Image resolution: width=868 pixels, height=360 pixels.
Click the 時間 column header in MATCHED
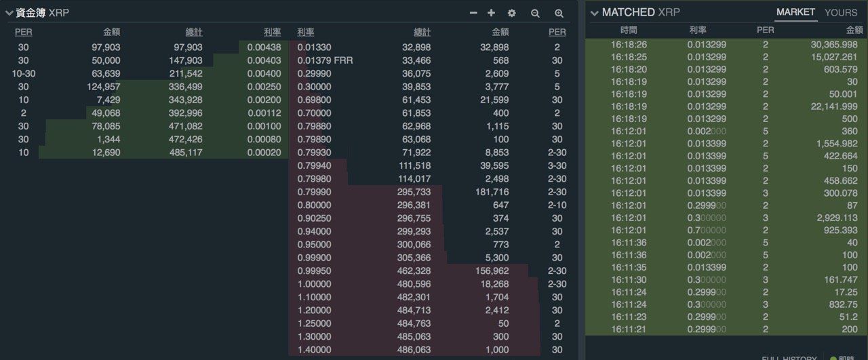[629, 31]
